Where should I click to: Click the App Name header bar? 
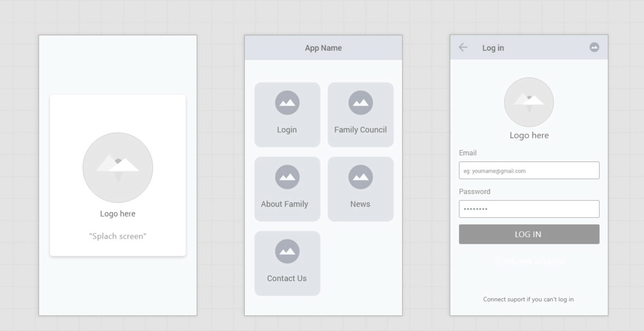[323, 47]
